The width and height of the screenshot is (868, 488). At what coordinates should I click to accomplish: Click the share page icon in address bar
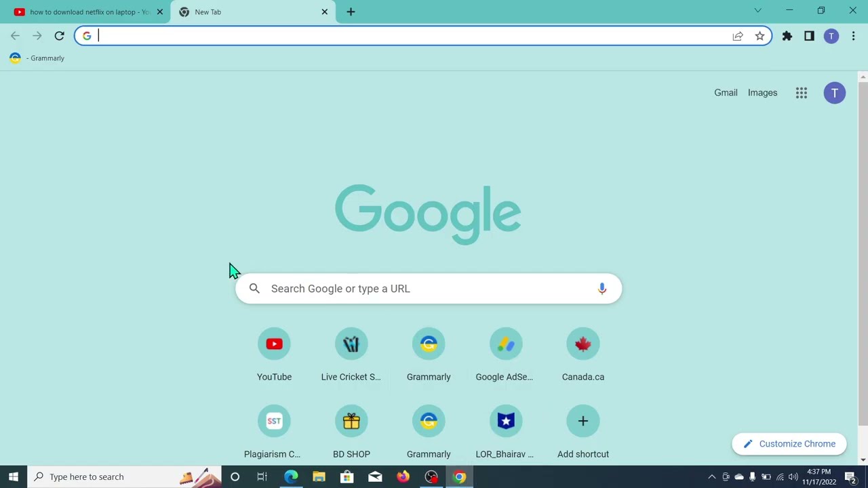[x=738, y=36]
